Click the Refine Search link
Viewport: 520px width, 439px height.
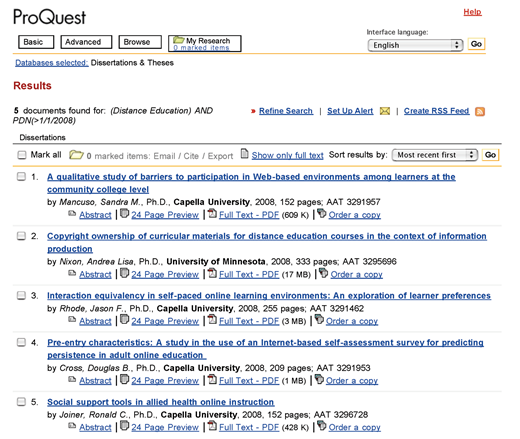tap(286, 111)
